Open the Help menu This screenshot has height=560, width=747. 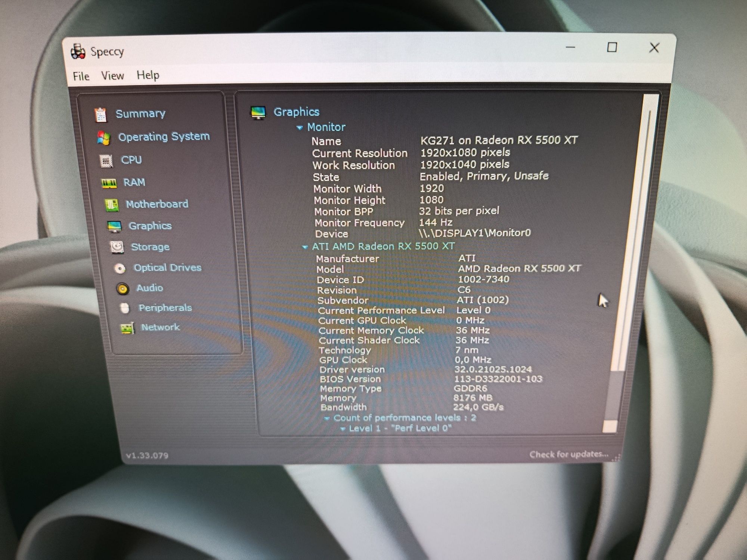(148, 75)
